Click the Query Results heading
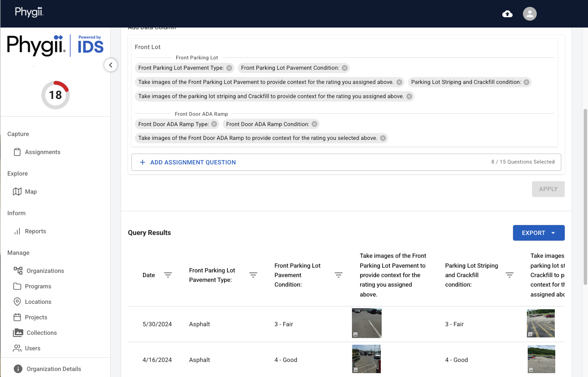Screen dimensions: 588x377 pos(149,233)
